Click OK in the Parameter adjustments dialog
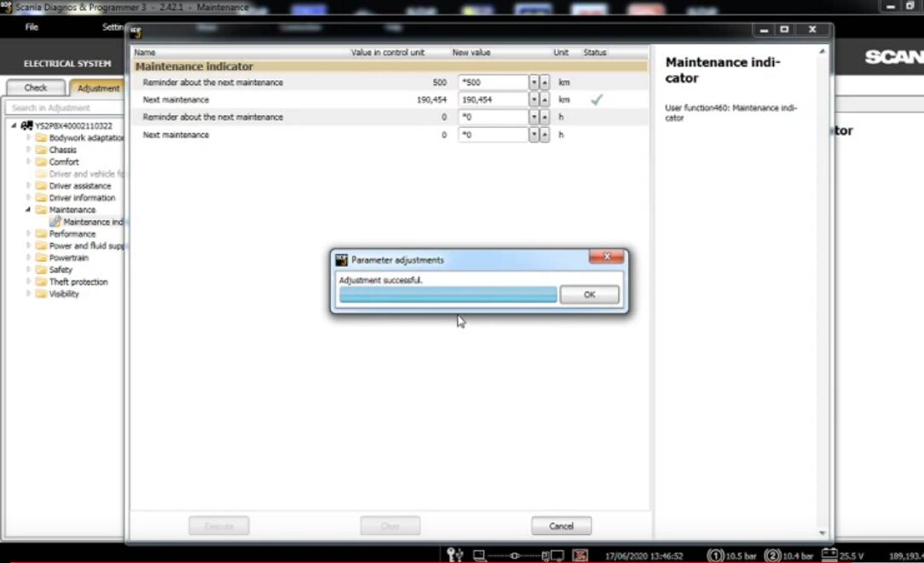924x563 pixels. pos(589,294)
